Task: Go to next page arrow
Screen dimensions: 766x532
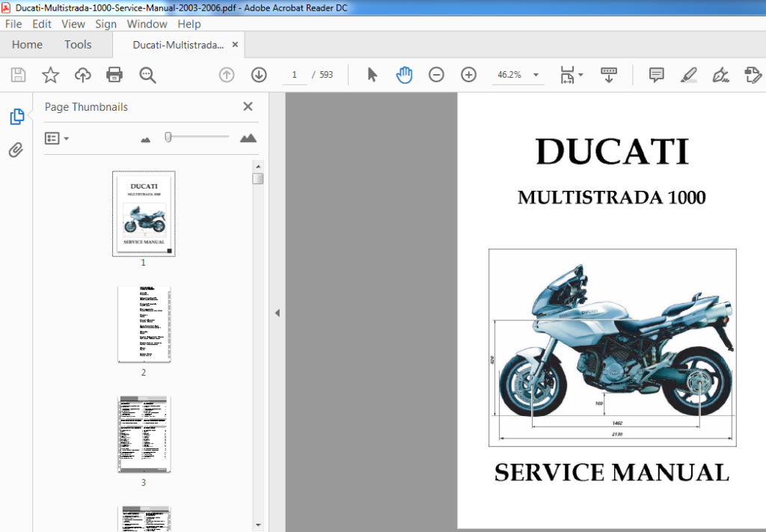Action: (259, 75)
